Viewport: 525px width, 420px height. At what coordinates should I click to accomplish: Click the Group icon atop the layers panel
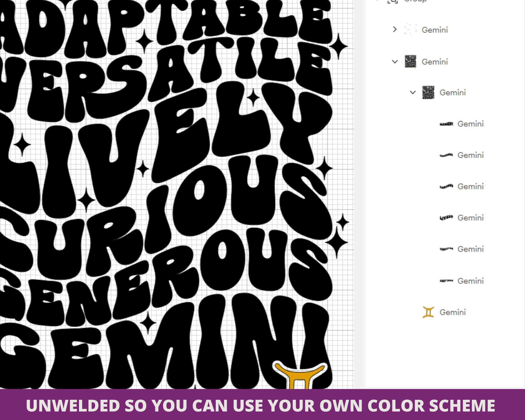point(393,1)
